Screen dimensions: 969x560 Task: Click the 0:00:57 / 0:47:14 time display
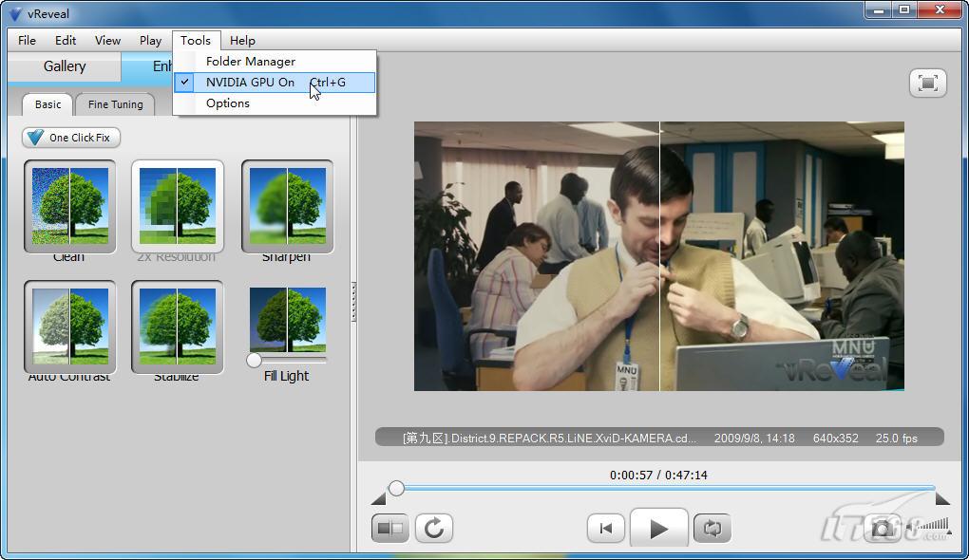(658, 475)
